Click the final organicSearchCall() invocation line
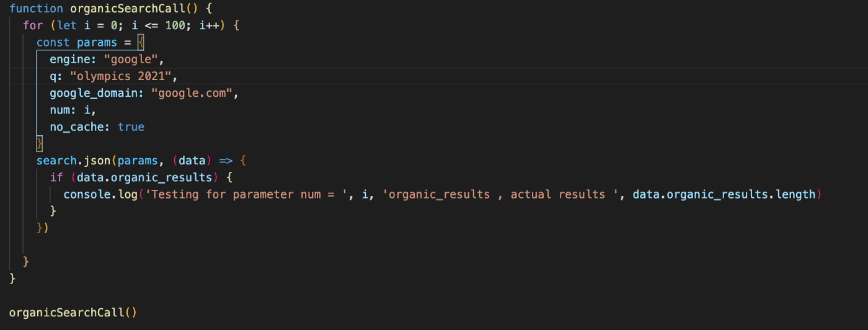The width and height of the screenshot is (868, 330). pos(73,313)
